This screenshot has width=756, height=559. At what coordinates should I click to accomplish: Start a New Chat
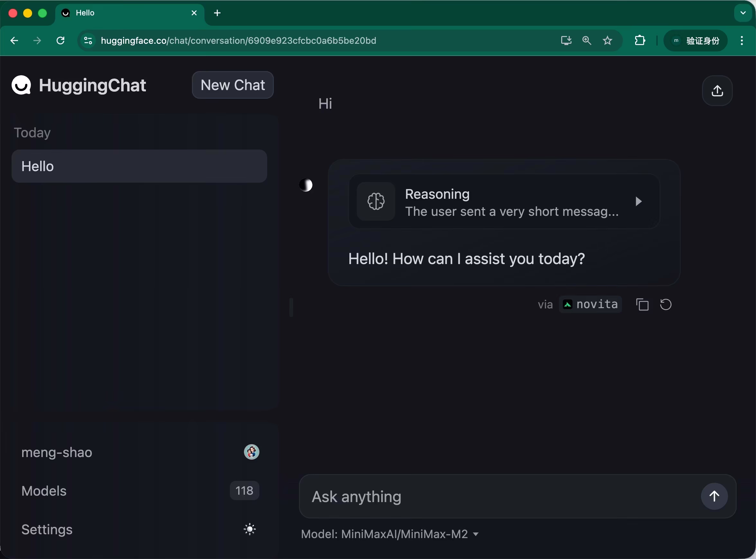pos(233,85)
